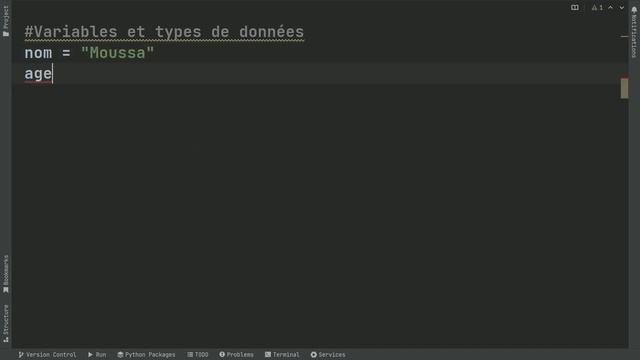Open the Problems tool window
This screenshot has height=360, width=640.
point(236,355)
